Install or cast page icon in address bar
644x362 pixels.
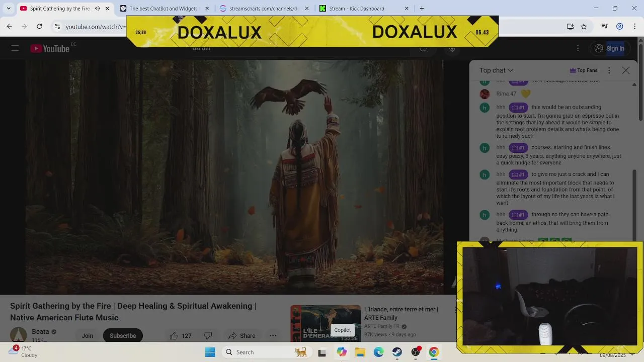pos(570,26)
